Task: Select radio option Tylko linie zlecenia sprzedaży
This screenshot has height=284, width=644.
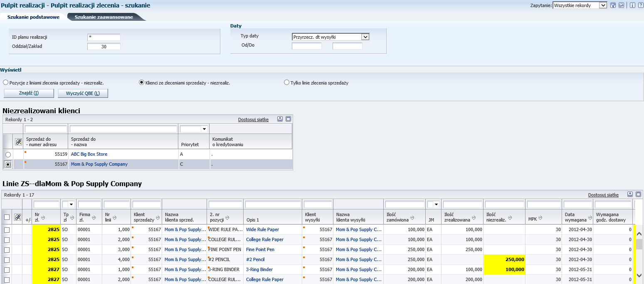Action: pos(286,82)
